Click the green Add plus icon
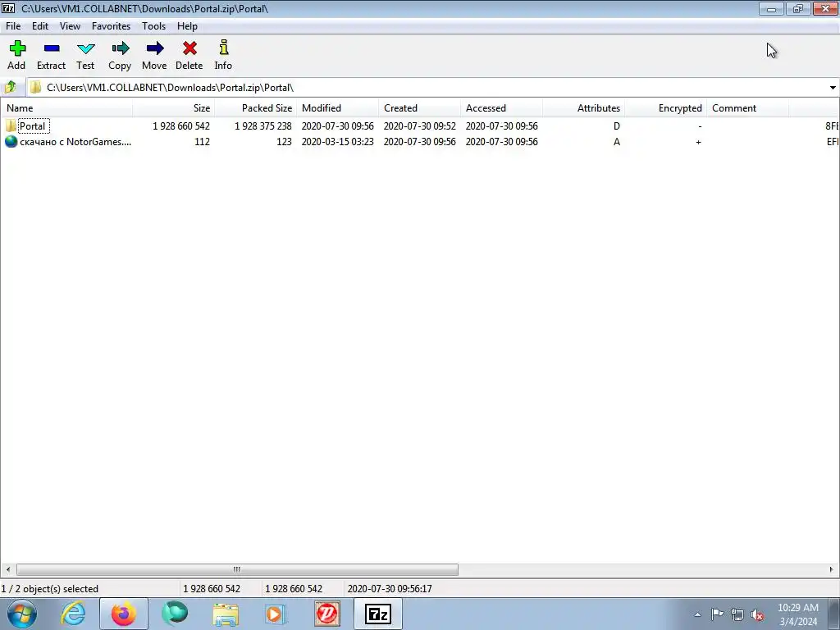Viewport: 840px width, 630px height. 17,48
